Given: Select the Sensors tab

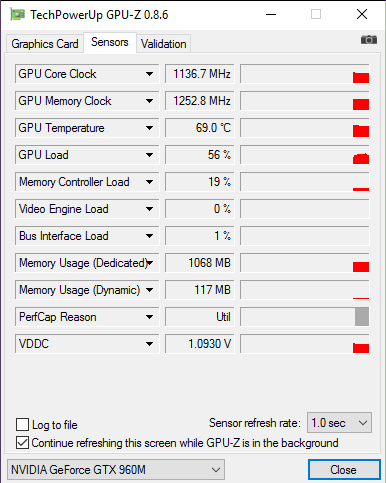Looking at the screenshot, I should (x=110, y=42).
